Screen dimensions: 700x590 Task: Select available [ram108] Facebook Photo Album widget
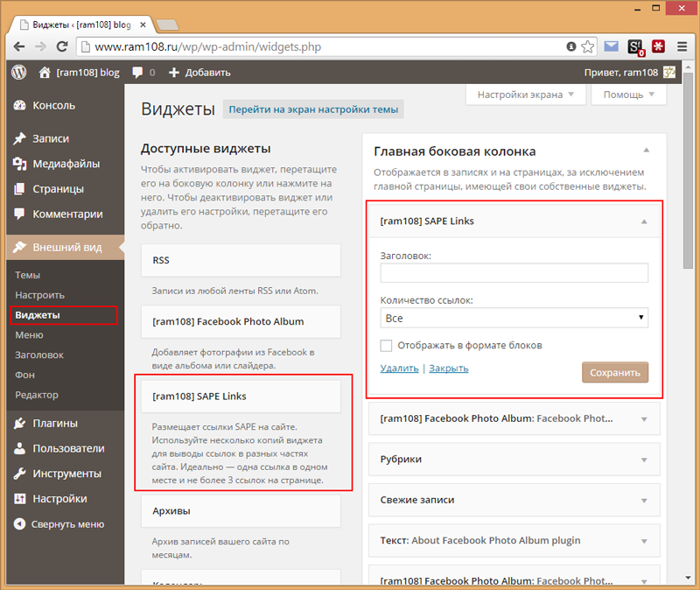click(241, 321)
